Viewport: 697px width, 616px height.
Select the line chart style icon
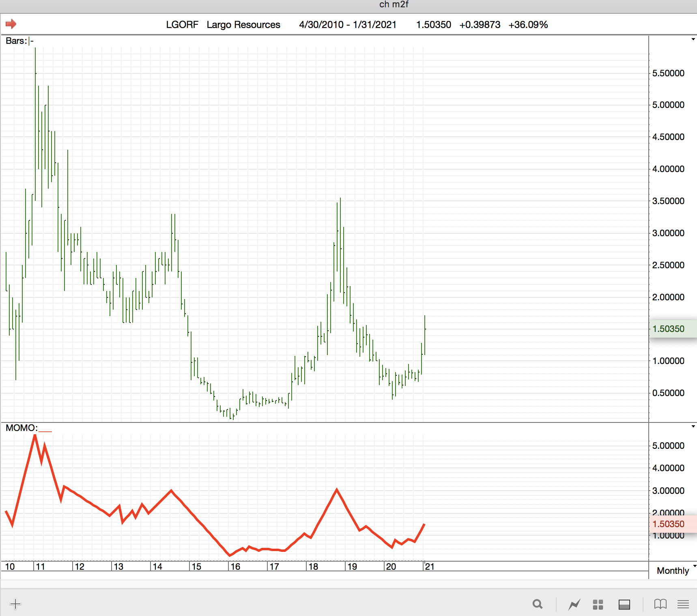pyautogui.click(x=574, y=604)
